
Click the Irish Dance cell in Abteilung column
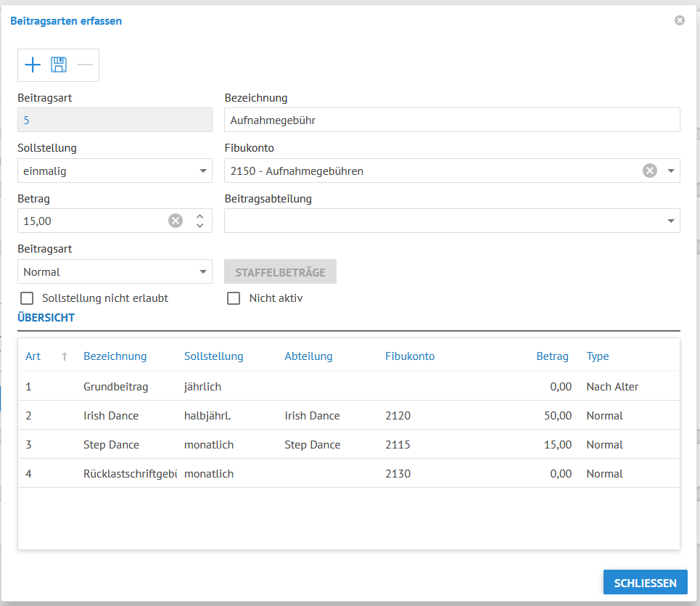click(312, 416)
